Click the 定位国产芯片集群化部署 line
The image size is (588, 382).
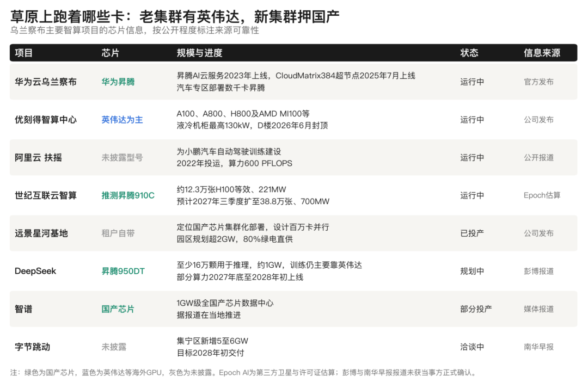[x=253, y=227]
